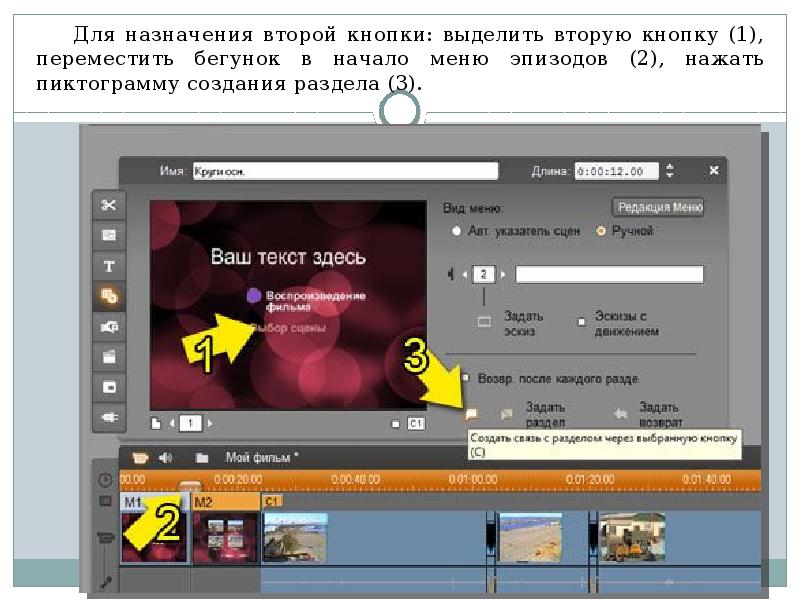
Task: Tick Возвр. после каждого раздела checkbox
Action: 466,378
